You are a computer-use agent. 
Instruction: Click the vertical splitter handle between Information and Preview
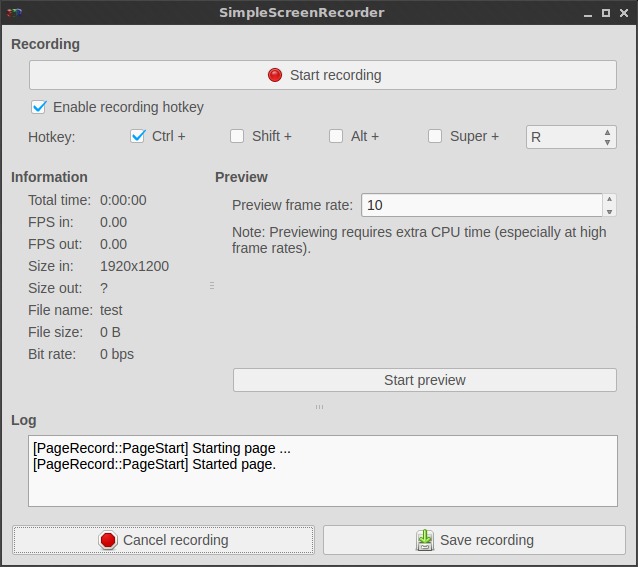[x=212, y=286]
